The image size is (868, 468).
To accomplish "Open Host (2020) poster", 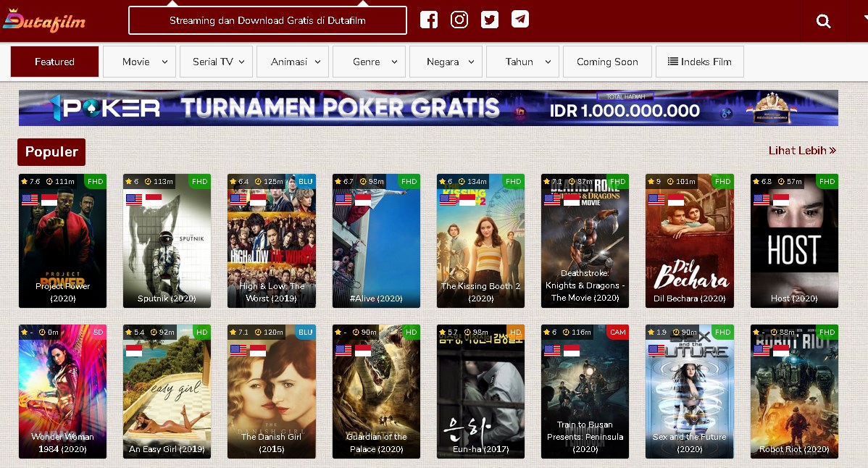I will [794, 241].
